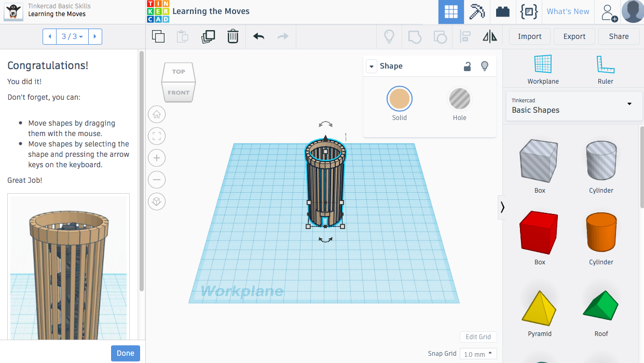Open the lesson step 3/3 dropdown
This screenshot has height=363, width=644.
(x=72, y=36)
